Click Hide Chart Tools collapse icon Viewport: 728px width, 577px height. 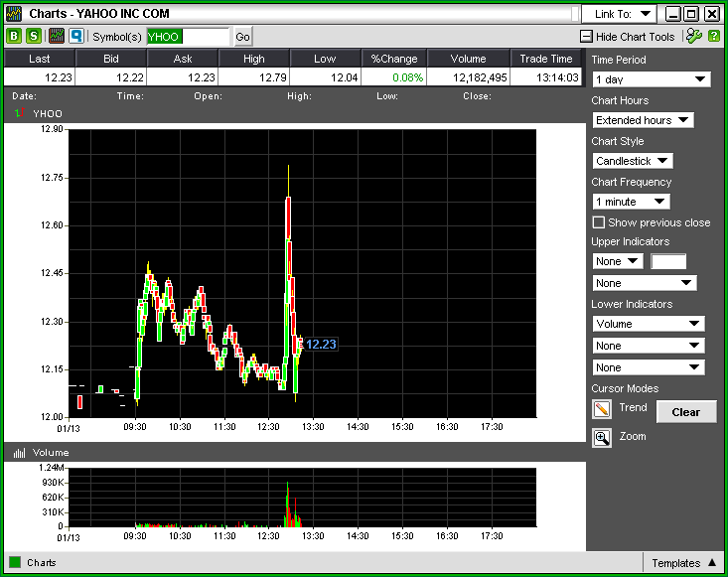586,37
